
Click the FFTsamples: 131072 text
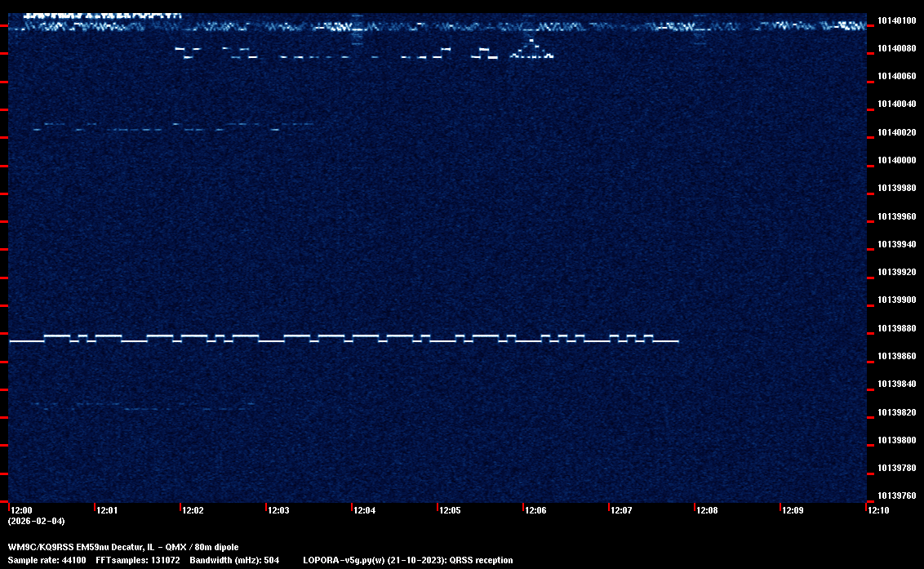[137, 560]
